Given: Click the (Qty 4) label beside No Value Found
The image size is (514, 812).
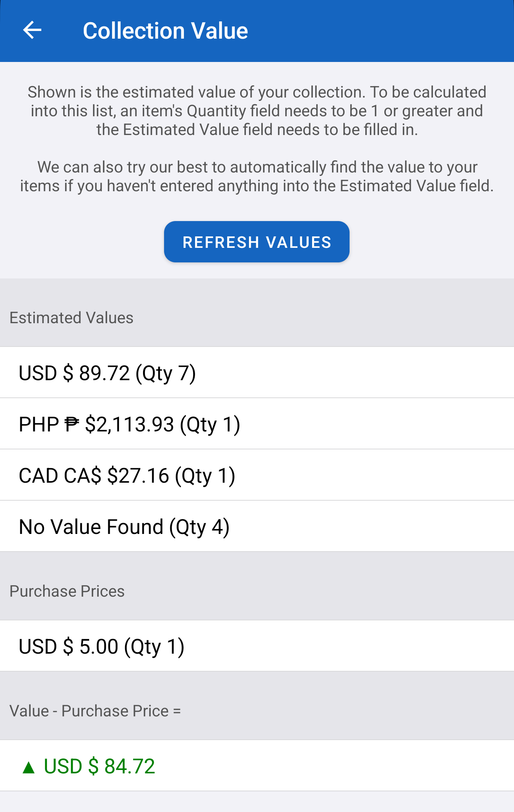Looking at the screenshot, I should pyautogui.click(x=199, y=527).
